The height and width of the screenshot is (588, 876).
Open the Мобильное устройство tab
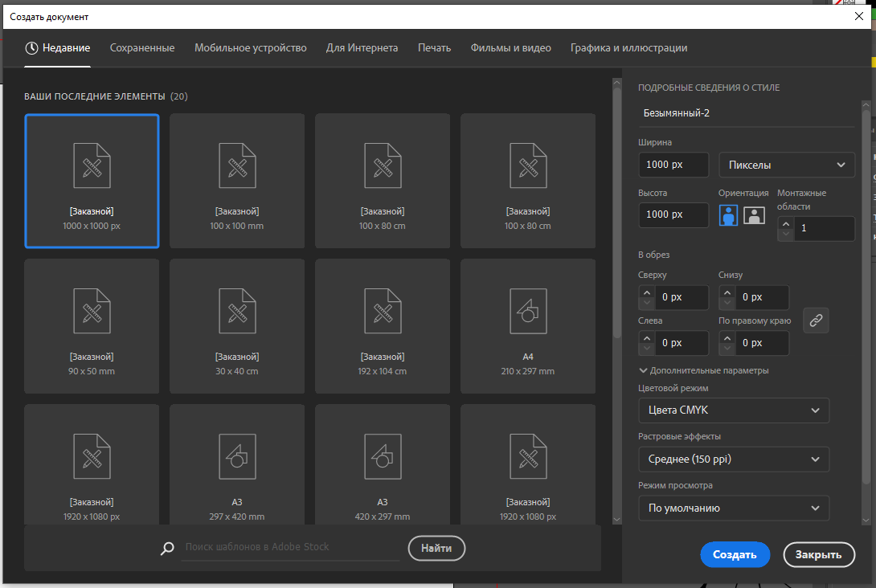[250, 48]
